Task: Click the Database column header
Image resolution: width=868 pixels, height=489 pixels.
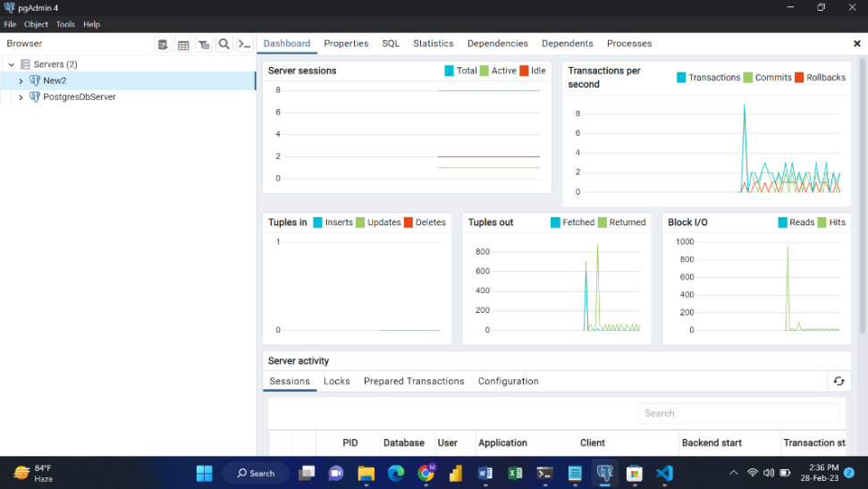Action: tap(404, 443)
